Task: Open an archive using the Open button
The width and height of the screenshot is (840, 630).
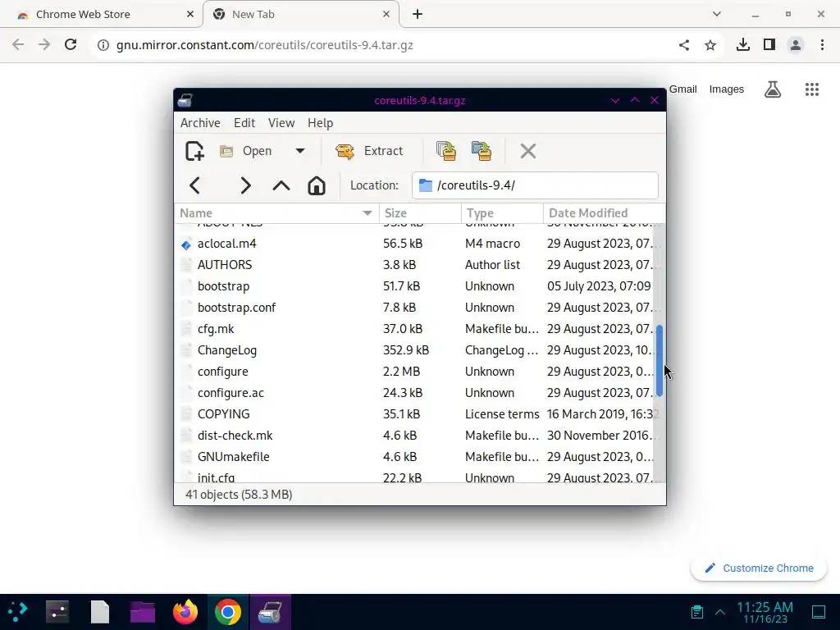Action: tap(247, 151)
